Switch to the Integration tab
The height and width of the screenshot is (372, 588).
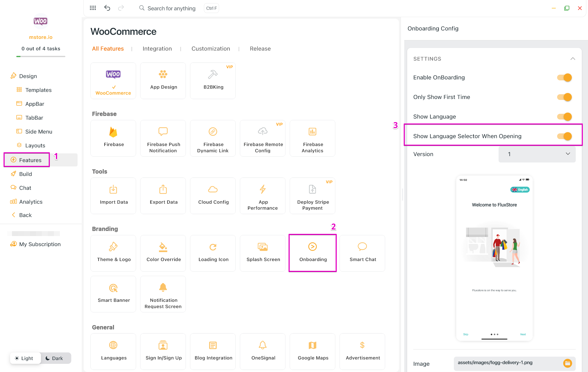pyautogui.click(x=157, y=49)
